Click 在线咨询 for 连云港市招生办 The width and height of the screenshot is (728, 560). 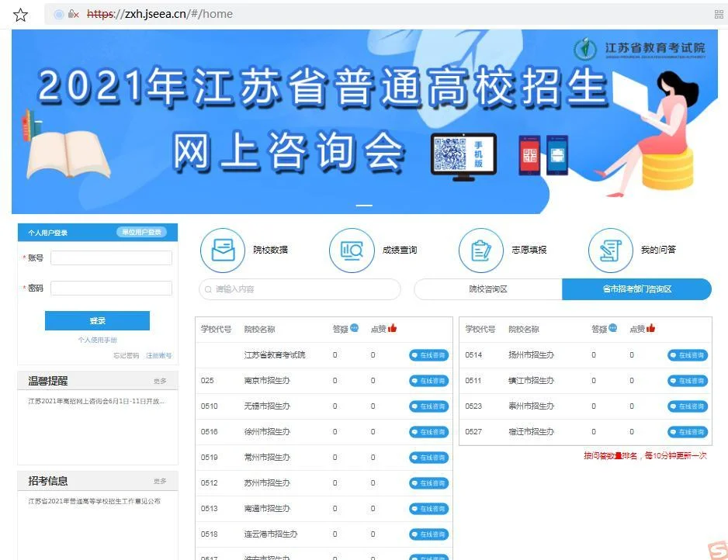(x=428, y=534)
